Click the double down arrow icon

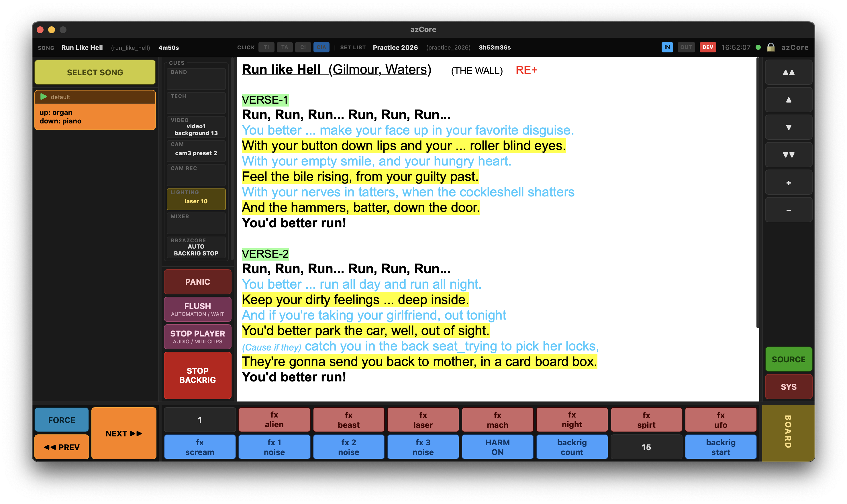click(788, 155)
